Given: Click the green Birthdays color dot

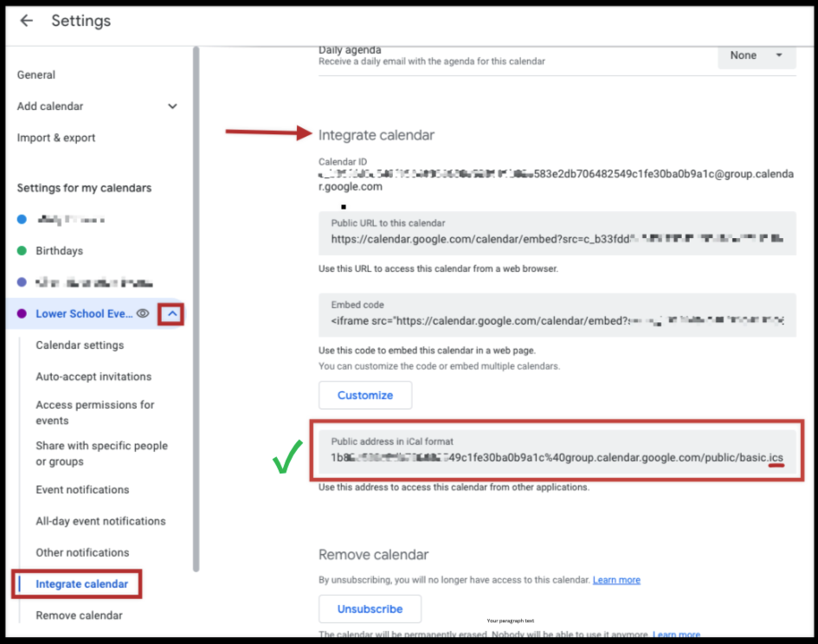Looking at the screenshot, I should pos(22,251).
